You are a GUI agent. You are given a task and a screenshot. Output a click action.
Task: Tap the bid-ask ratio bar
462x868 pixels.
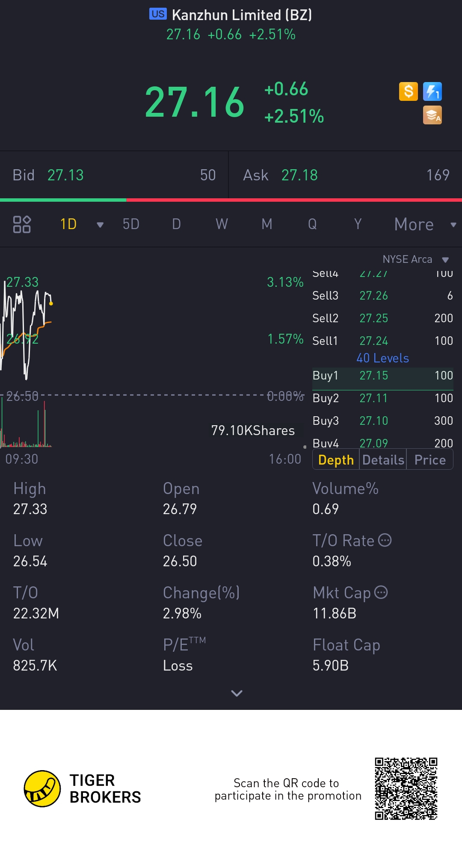(x=231, y=200)
